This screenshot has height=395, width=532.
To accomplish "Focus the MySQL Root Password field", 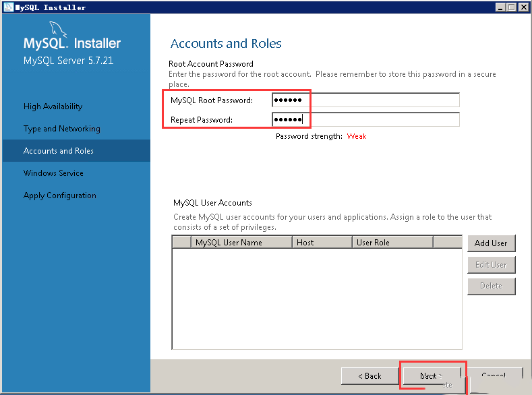I will pyautogui.click(x=365, y=100).
